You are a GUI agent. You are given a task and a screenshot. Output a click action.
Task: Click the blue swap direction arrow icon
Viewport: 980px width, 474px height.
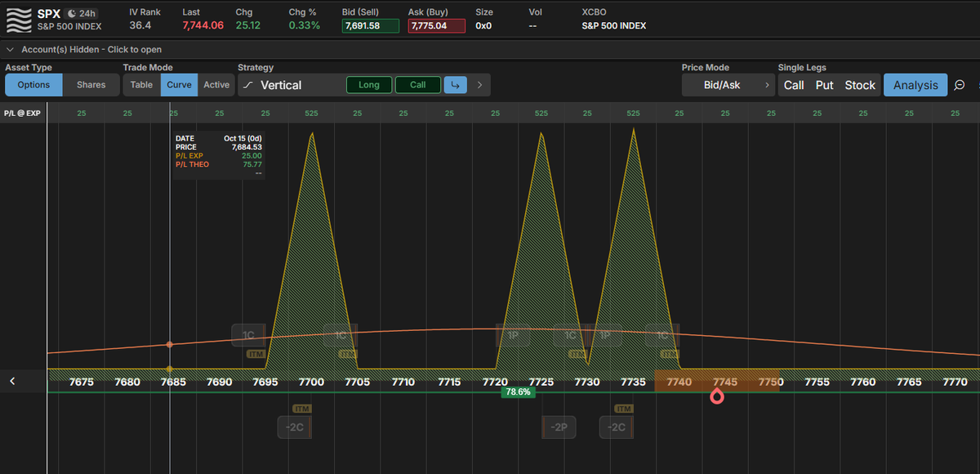(454, 85)
